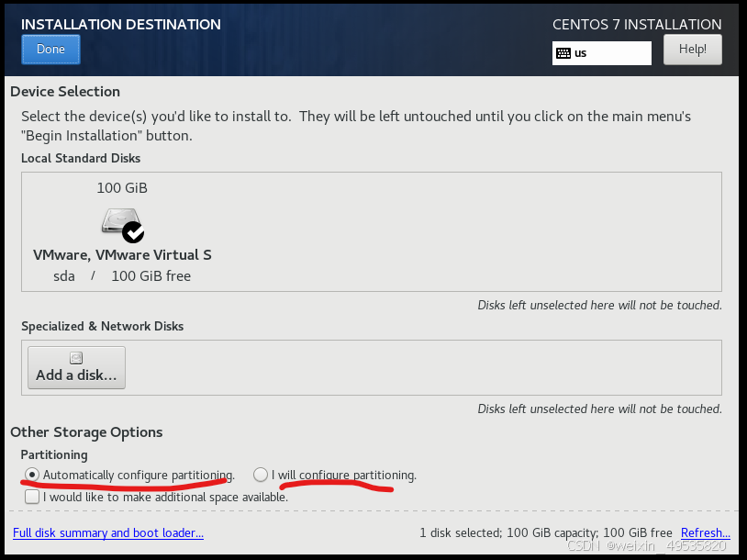
Task: Click the Add a disk... button
Action: click(76, 367)
